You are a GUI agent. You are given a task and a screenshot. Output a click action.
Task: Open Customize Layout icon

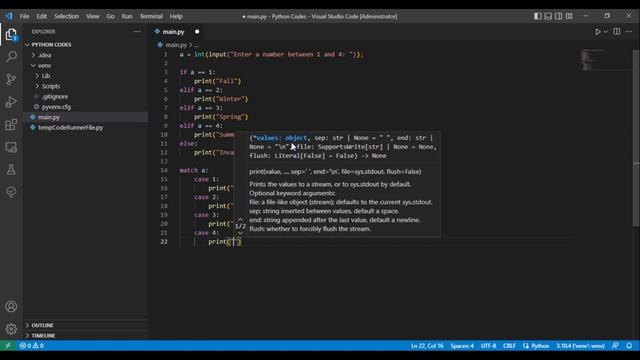(569, 16)
